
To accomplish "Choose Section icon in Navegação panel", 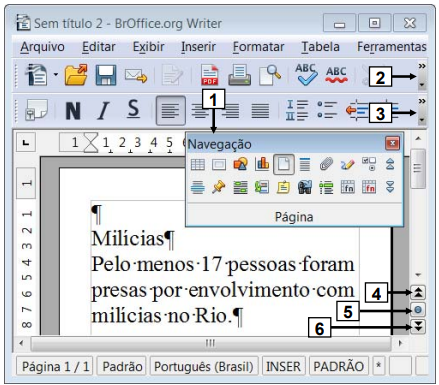I will (x=198, y=187).
